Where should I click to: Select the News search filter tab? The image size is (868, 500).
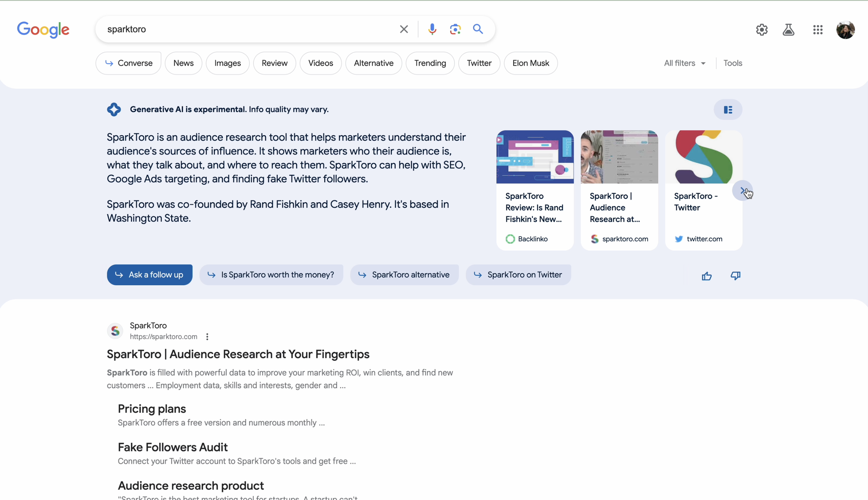(x=184, y=63)
